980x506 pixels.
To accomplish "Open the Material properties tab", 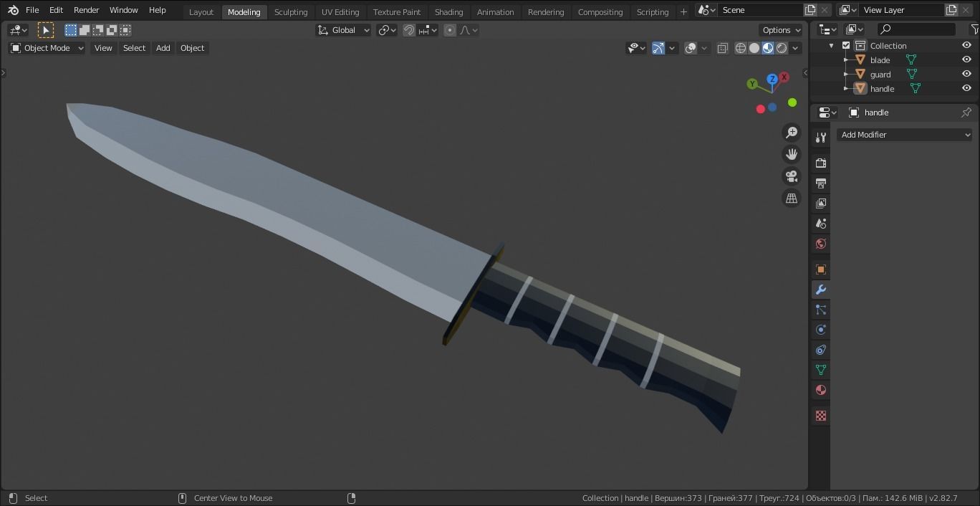I will 821,390.
